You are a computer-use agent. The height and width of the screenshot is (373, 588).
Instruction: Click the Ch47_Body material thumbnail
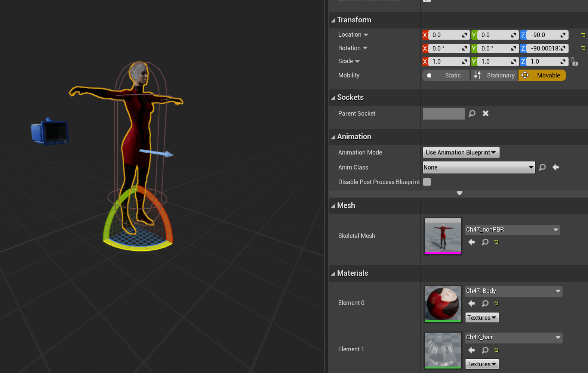pos(443,304)
